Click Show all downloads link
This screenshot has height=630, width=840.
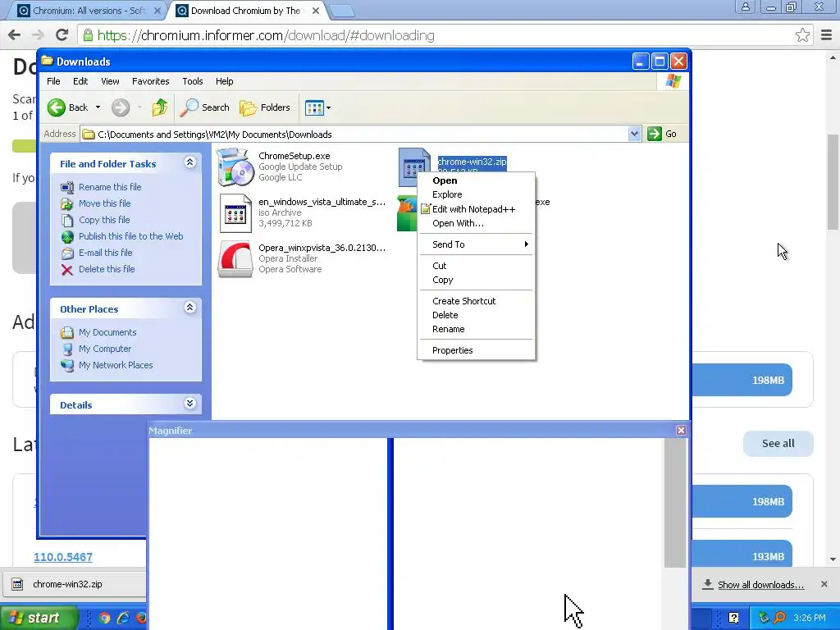point(760,585)
